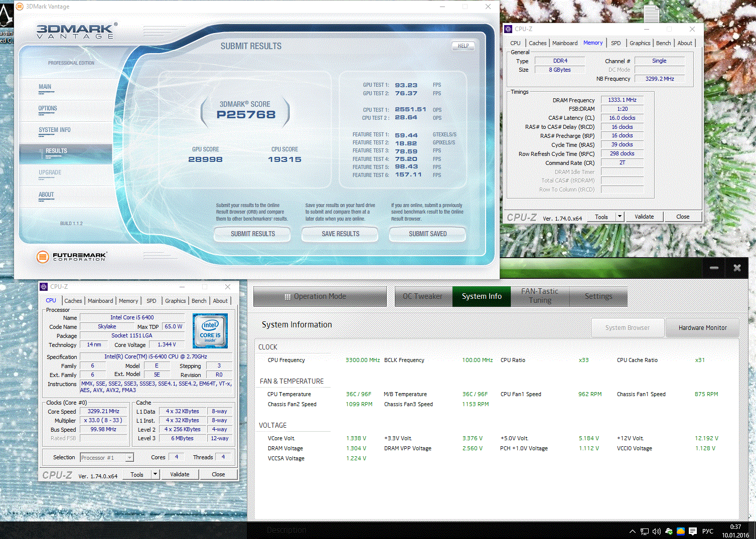Open Caches tab in CPU-Z processor window
Viewport: 756px width, 539px height.
73,301
